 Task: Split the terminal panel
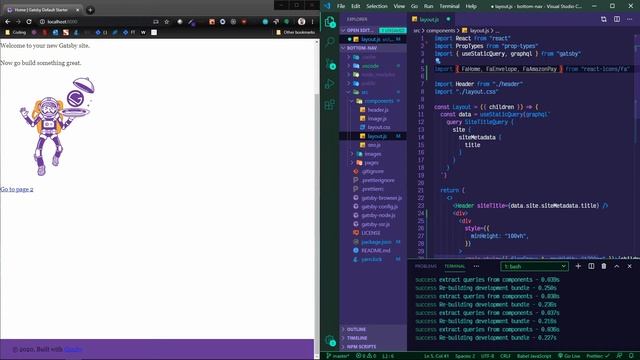[x=591, y=266]
